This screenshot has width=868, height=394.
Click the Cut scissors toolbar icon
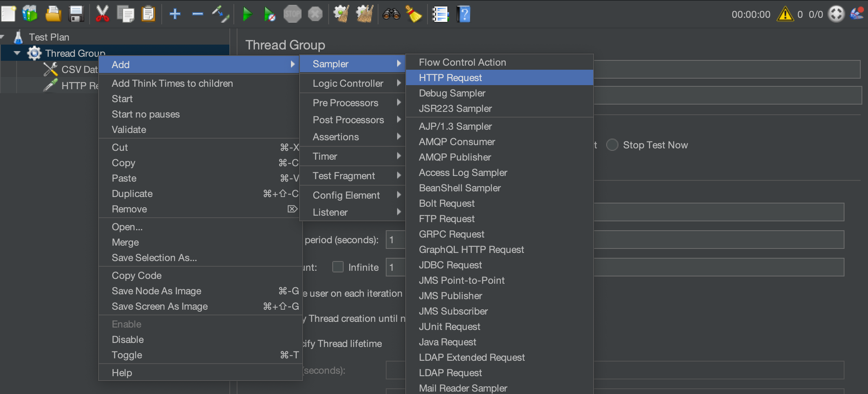(102, 14)
